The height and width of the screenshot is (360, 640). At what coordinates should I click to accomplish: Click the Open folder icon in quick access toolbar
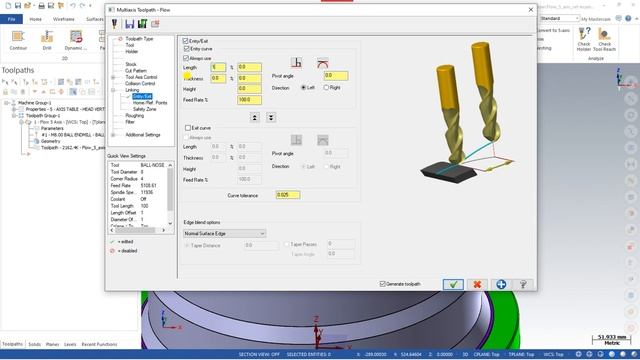pyautogui.click(x=27, y=5)
